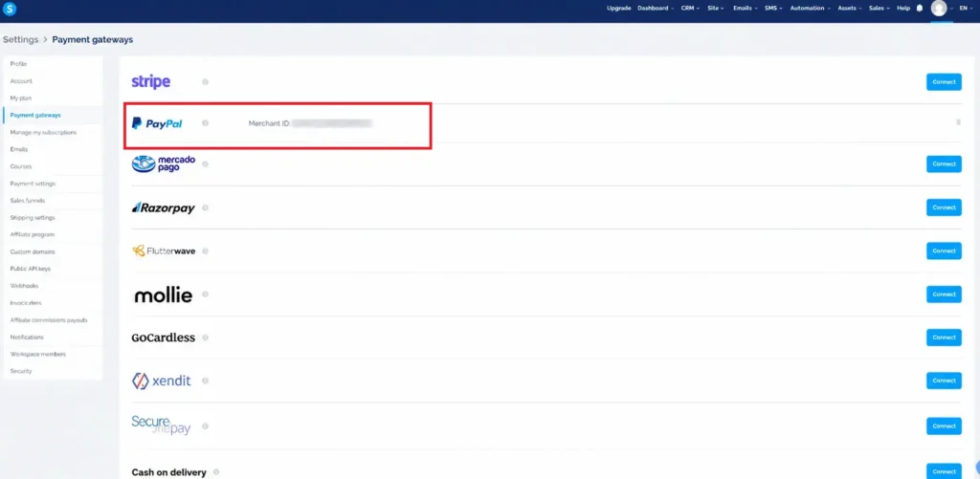
Task: Click the PayPal logo
Action: pyautogui.click(x=157, y=123)
